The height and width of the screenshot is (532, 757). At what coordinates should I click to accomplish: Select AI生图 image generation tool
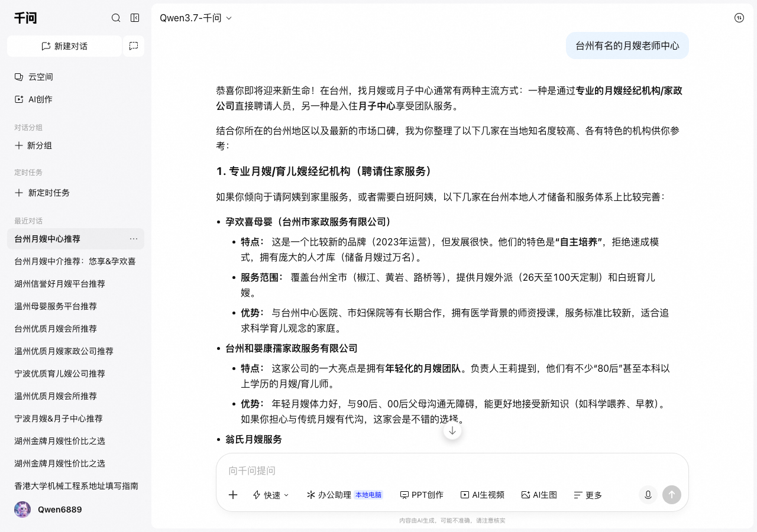[x=539, y=495]
